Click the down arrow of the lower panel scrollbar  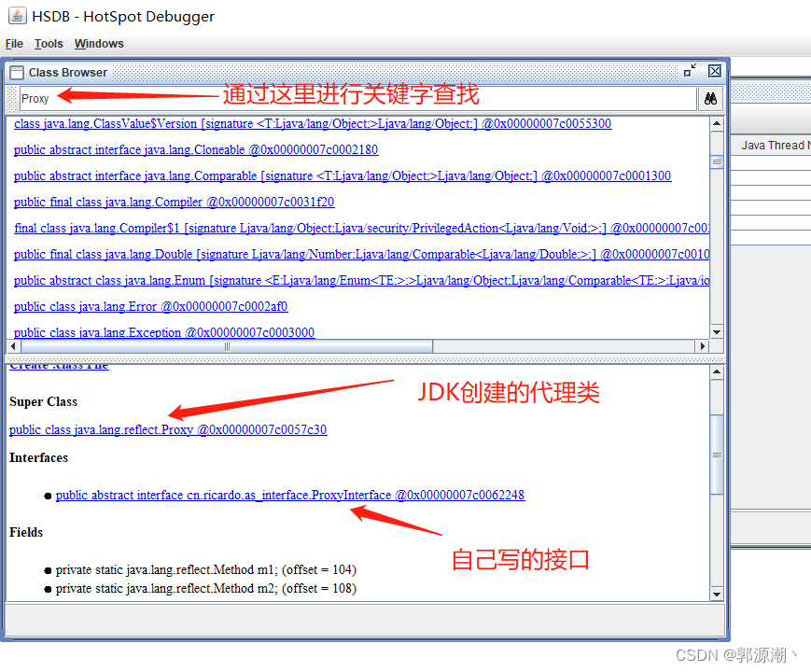pos(716,594)
